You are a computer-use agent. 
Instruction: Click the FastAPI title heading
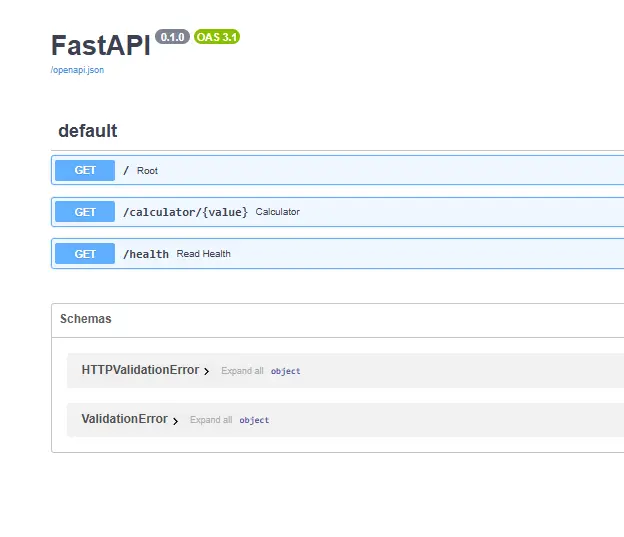tap(101, 45)
